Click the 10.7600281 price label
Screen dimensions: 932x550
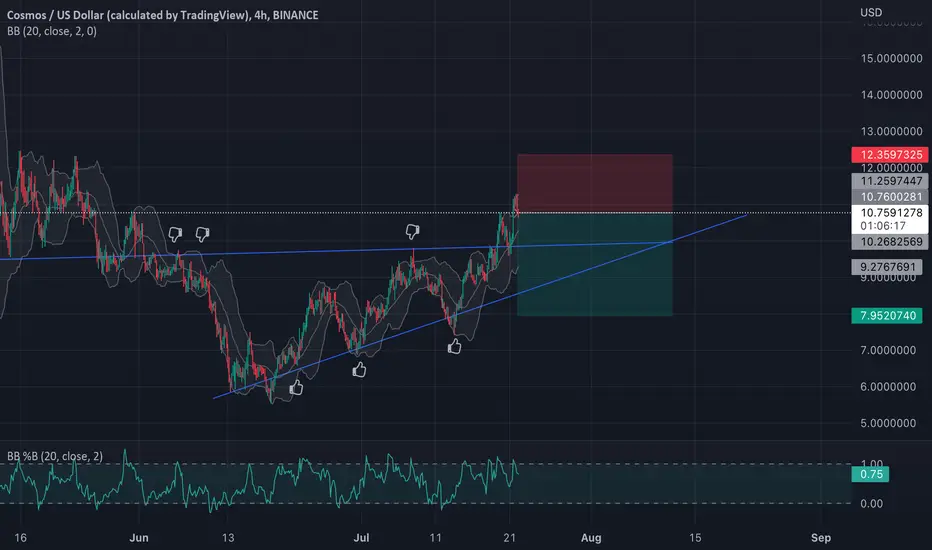point(889,197)
